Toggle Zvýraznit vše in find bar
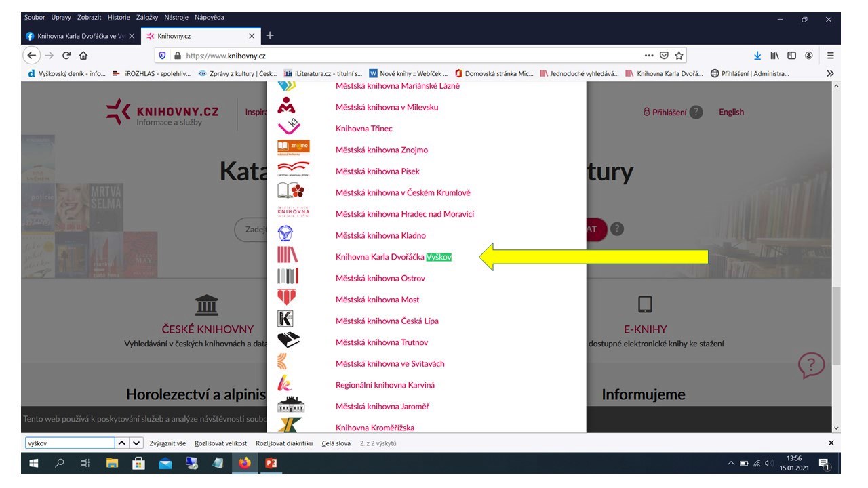Image resolution: width=868 pixels, height=488 pixels. tap(167, 443)
